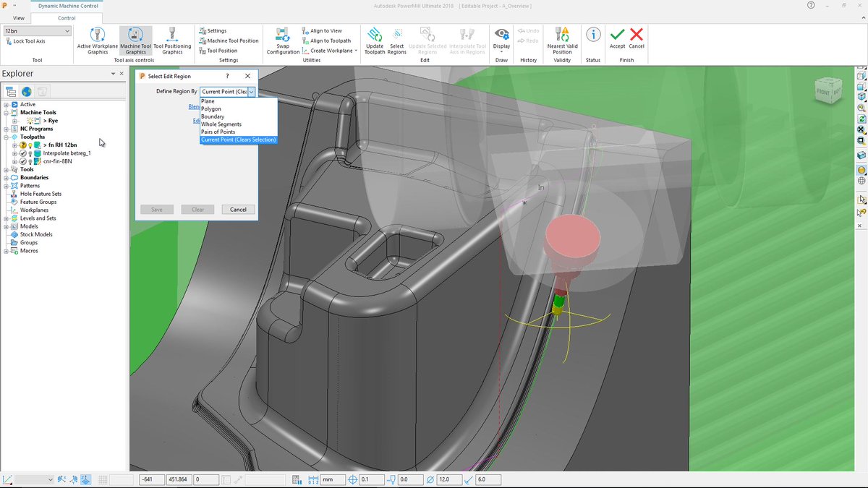The image size is (868, 488).
Task: Open the Explorer recycle bin tab
Action: tap(43, 91)
